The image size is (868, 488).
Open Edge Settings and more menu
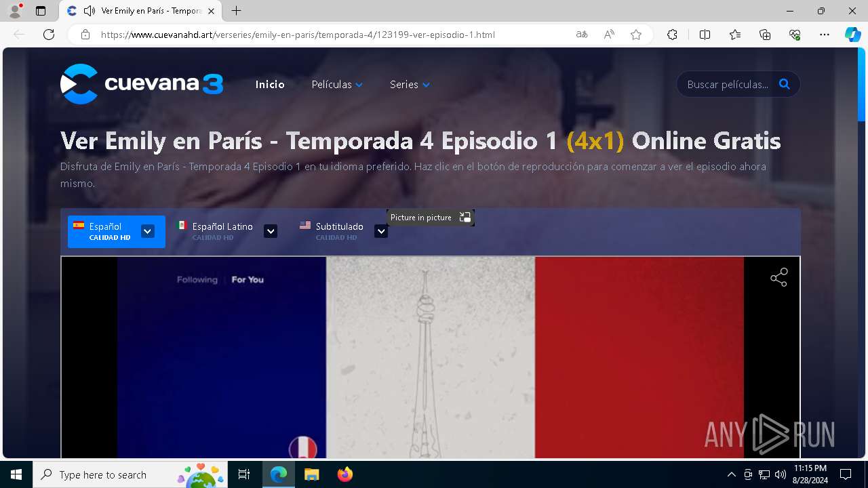[825, 35]
